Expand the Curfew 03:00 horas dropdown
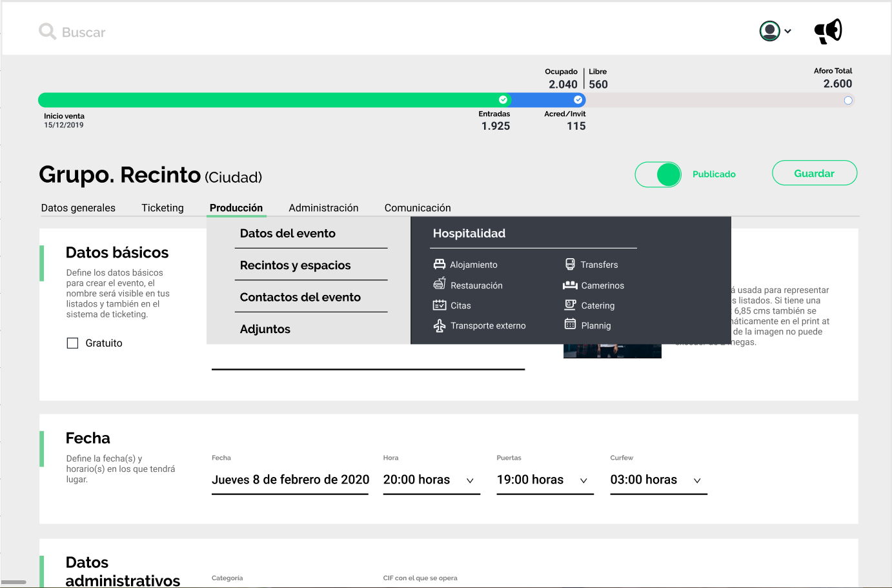Image resolution: width=892 pixels, height=588 pixels. click(697, 481)
